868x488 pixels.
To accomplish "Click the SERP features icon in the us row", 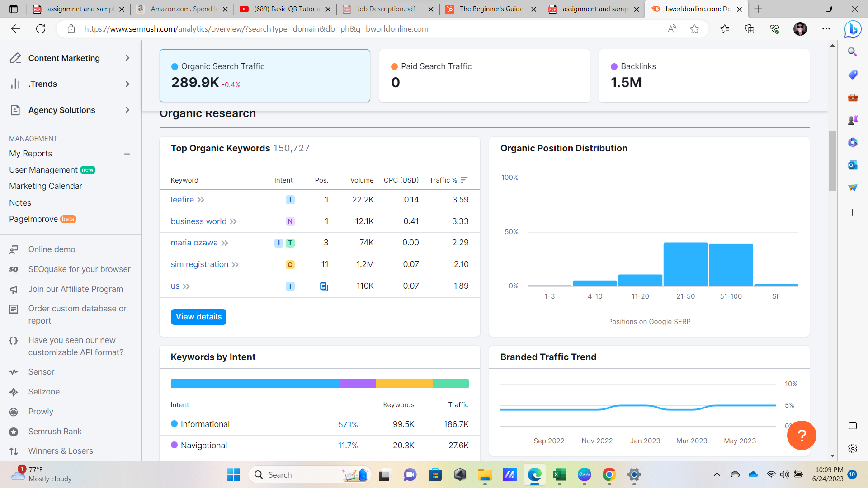I will coord(324,286).
